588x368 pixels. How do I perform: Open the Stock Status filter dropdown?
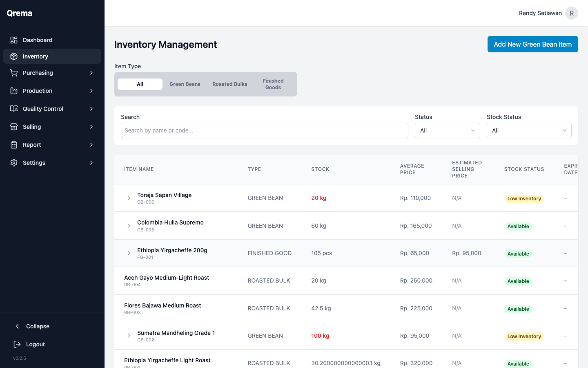tap(529, 130)
